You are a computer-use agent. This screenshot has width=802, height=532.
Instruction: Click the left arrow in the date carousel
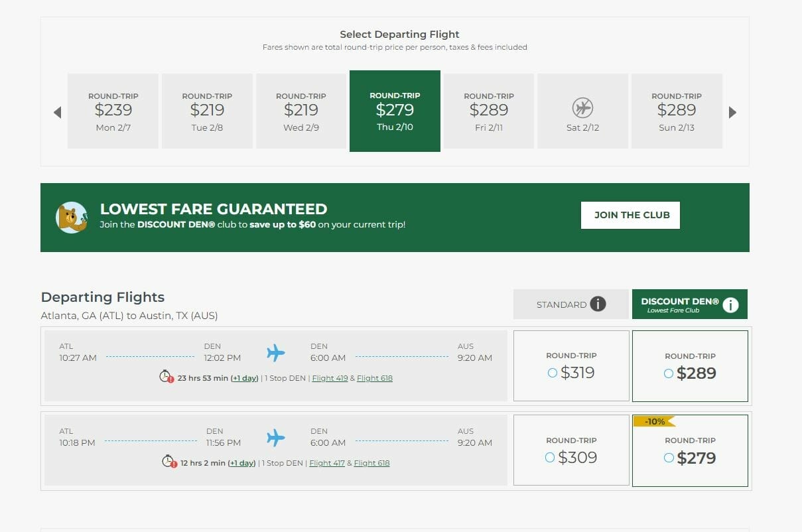point(57,112)
